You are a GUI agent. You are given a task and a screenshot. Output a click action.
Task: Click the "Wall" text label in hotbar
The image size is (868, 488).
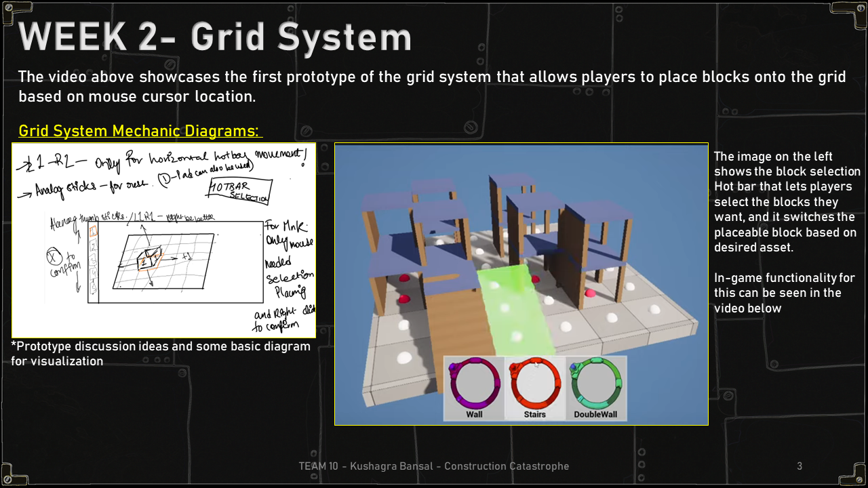(x=474, y=414)
